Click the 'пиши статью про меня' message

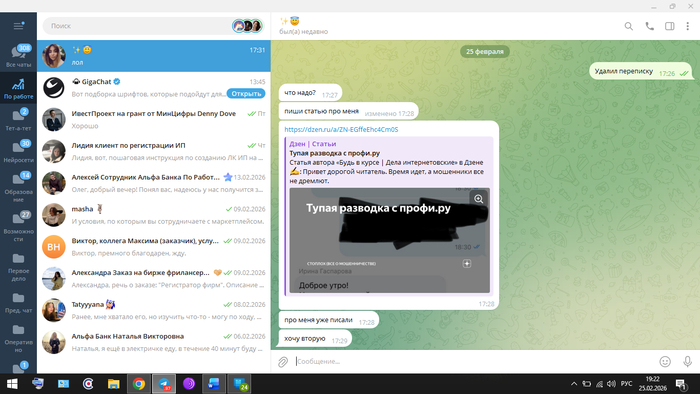click(349, 112)
